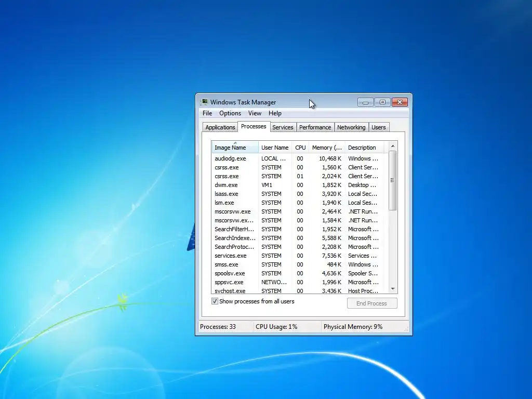
Task: Select the lsm.exe process
Action: (x=300, y=203)
